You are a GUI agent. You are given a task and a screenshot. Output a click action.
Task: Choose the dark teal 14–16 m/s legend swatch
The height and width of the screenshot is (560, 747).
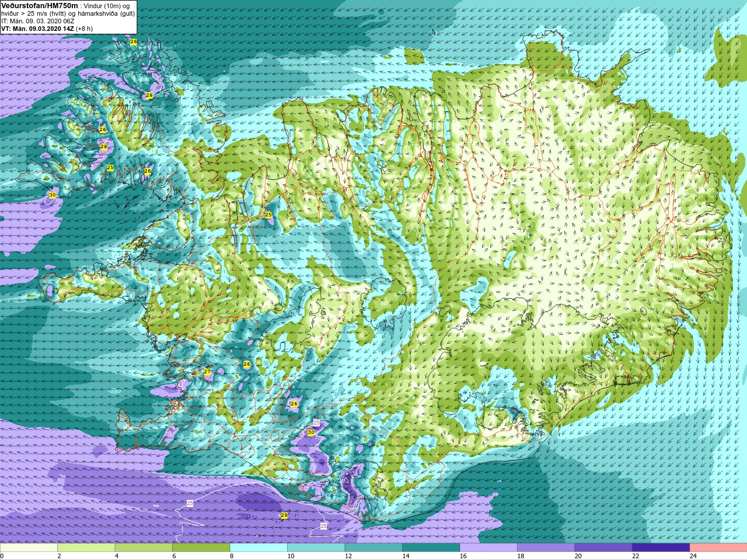coord(431,548)
